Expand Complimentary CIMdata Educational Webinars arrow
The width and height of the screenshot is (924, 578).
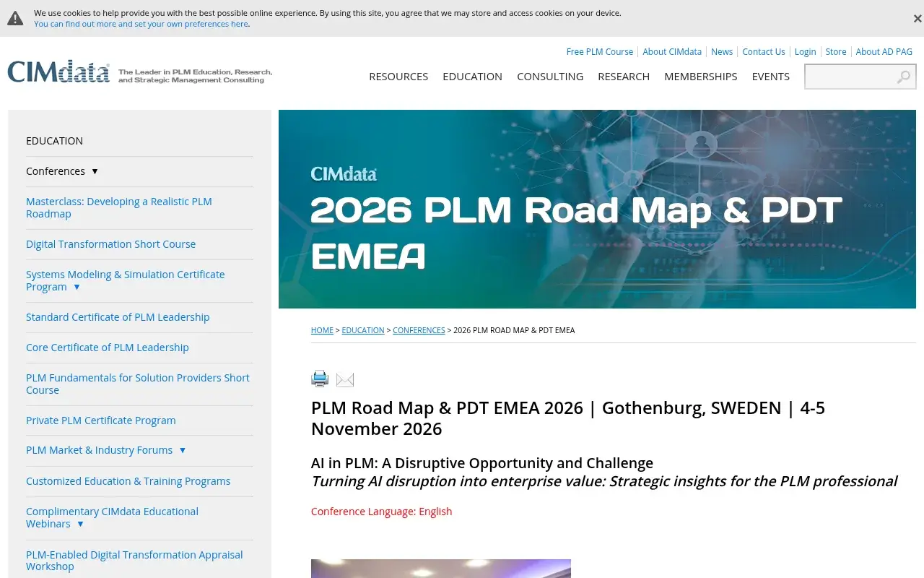point(80,524)
